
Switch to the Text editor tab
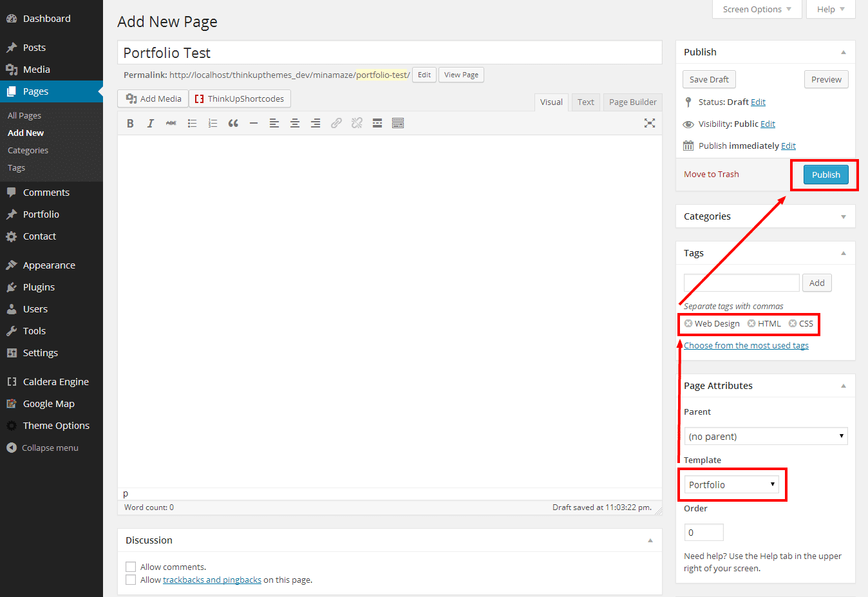(586, 102)
